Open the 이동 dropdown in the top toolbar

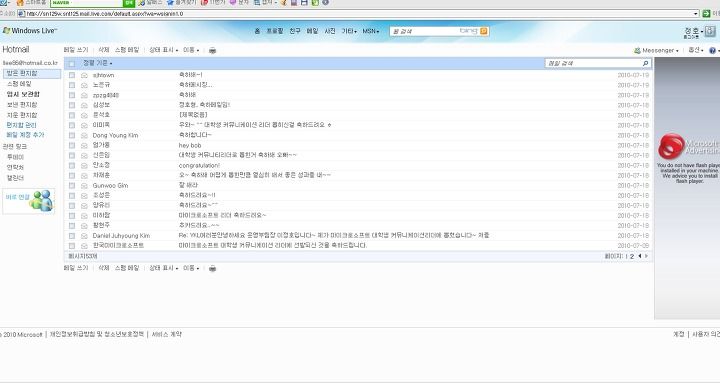tap(191, 50)
